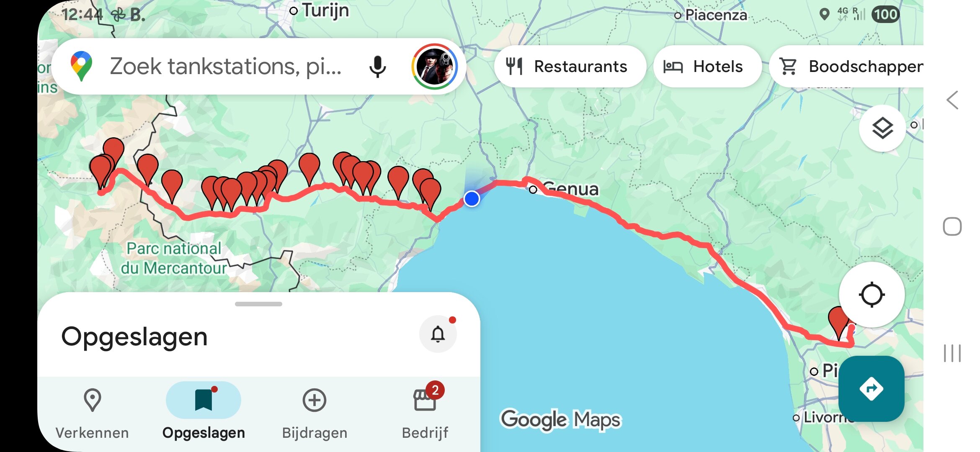Tap the microphone voice search icon
This screenshot has width=980, height=452.
(x=377, y=66)
